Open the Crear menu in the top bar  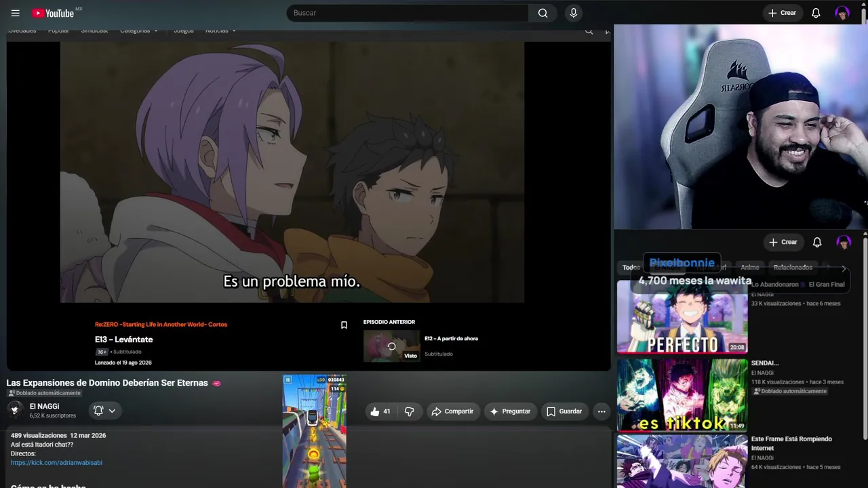pos(783,13)
